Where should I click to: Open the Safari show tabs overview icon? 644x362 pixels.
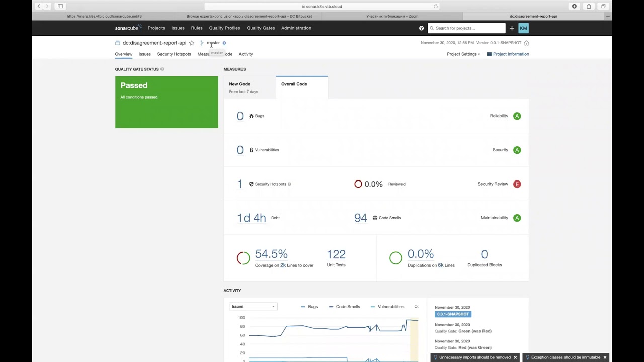pyautogui.click(x=603, y=6)
